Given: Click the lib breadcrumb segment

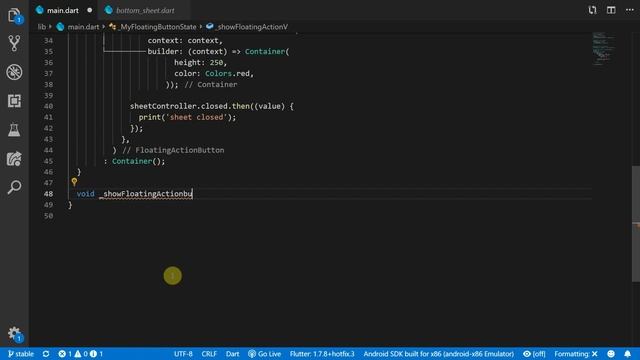Looking at the screenshot, I should point(42,27).
